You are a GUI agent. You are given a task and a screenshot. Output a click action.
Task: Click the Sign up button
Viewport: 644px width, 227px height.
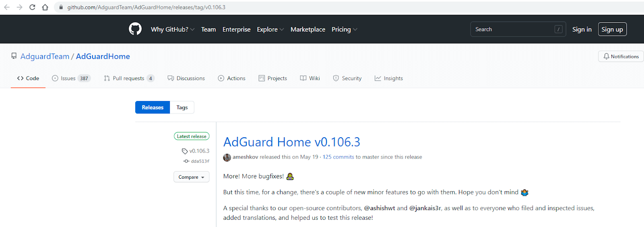coord(612,29)
